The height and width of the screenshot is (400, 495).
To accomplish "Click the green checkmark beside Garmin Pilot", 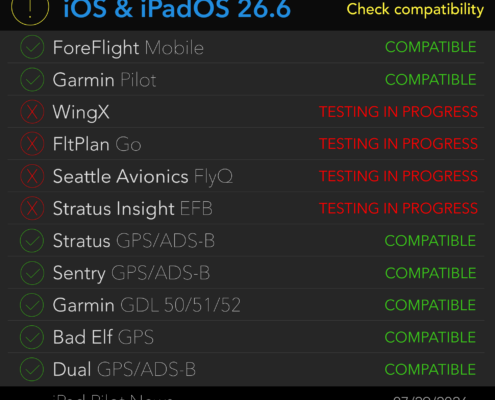I will [x=32, y=80].
